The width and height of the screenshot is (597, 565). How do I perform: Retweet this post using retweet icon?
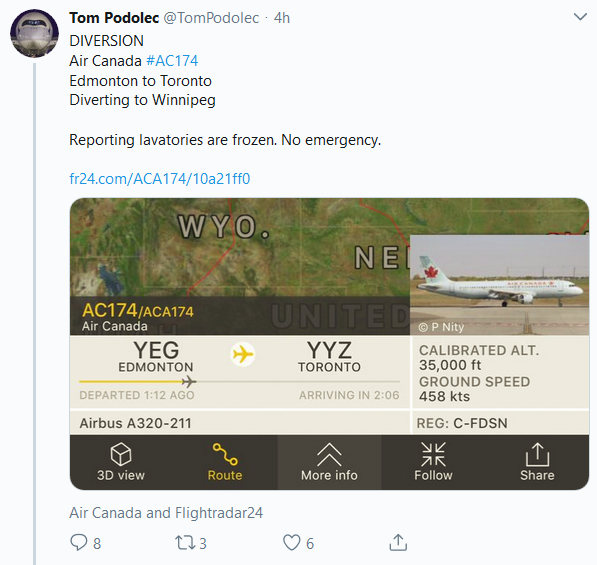(185, 543)
